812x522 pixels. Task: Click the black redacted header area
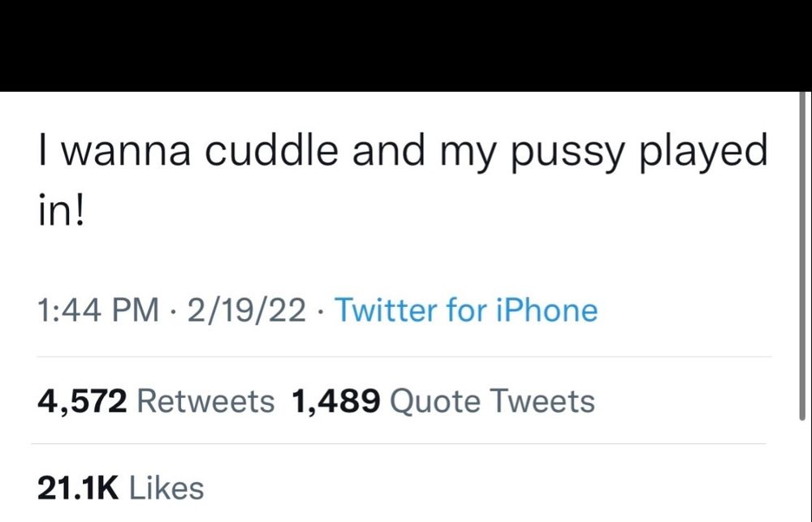coord(406,45)
